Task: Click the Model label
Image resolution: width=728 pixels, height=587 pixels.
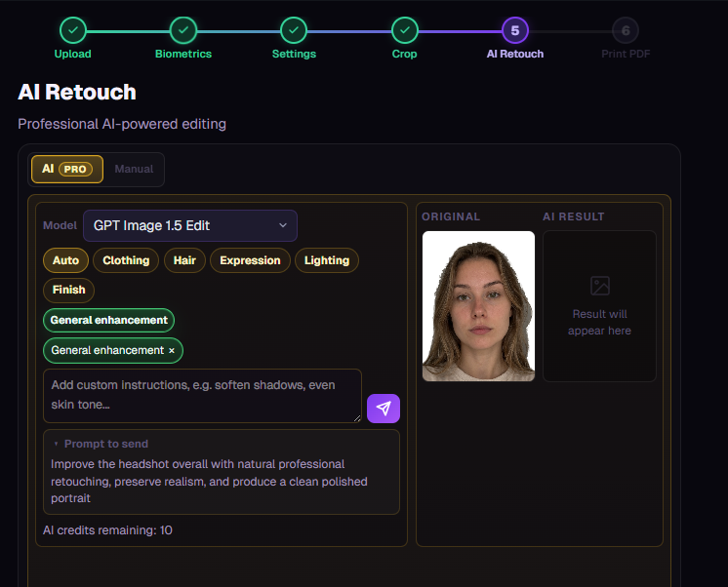Action: [60, 225]
